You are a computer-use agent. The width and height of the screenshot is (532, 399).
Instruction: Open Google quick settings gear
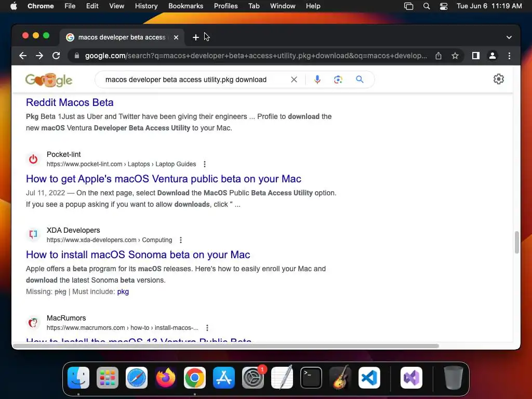click(x=498, y=79)
